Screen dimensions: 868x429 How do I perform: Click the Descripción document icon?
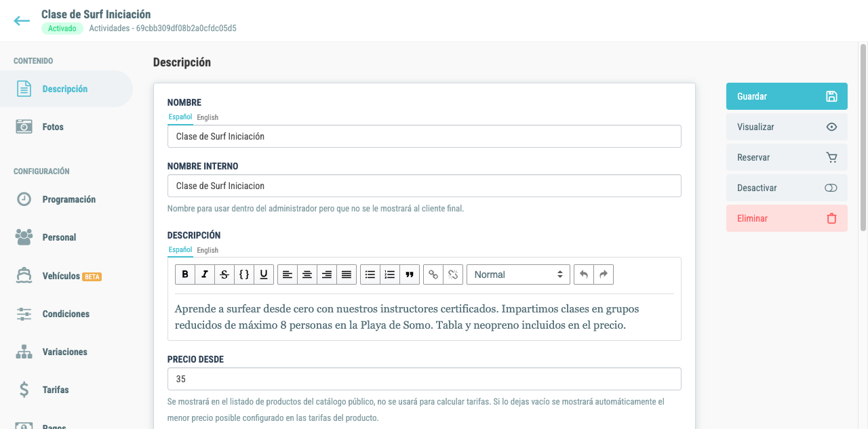coord(24,89)
